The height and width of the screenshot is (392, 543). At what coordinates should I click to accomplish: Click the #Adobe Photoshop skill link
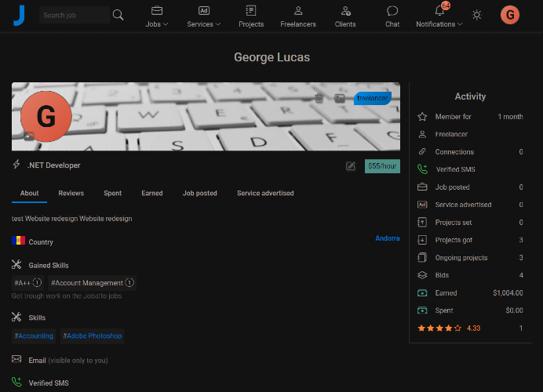point(92,336)
